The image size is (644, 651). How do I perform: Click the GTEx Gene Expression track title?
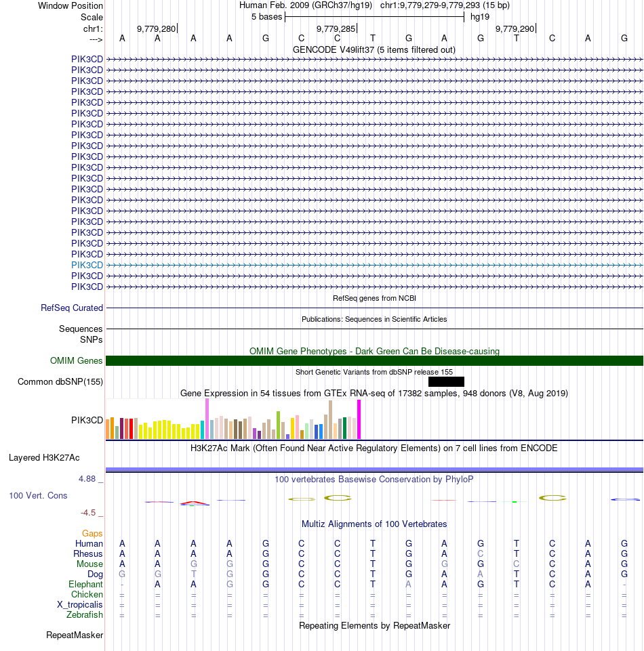coord(374,393)
